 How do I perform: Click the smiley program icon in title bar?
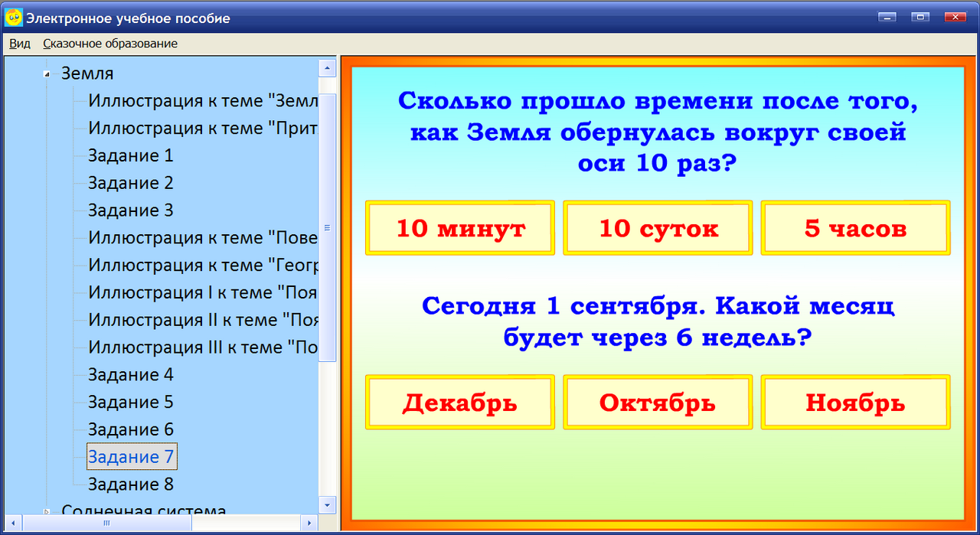coord(12,17)
